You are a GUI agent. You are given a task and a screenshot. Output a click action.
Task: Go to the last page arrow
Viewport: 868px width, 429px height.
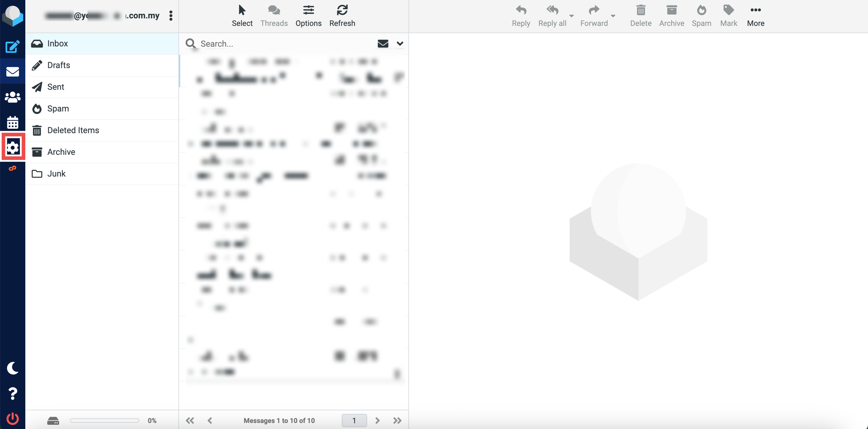397,420
